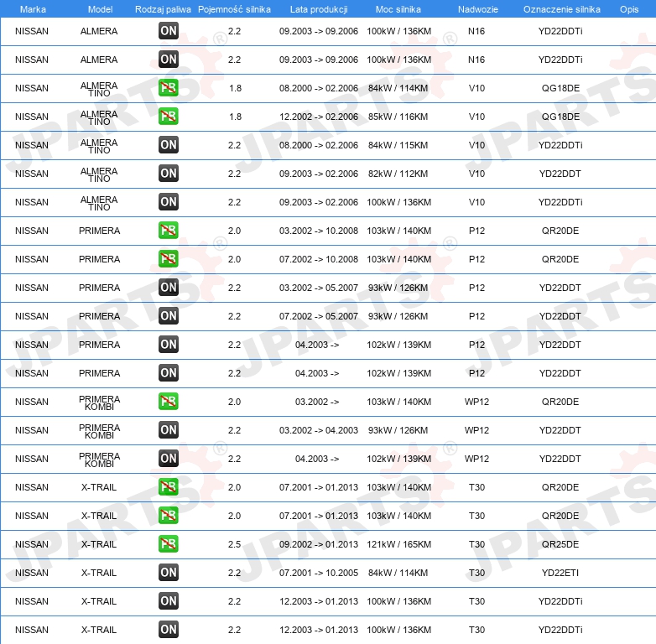Click production years 03.2002 -> 04.2003
The image size is (656, 644).
pos(319,430)
